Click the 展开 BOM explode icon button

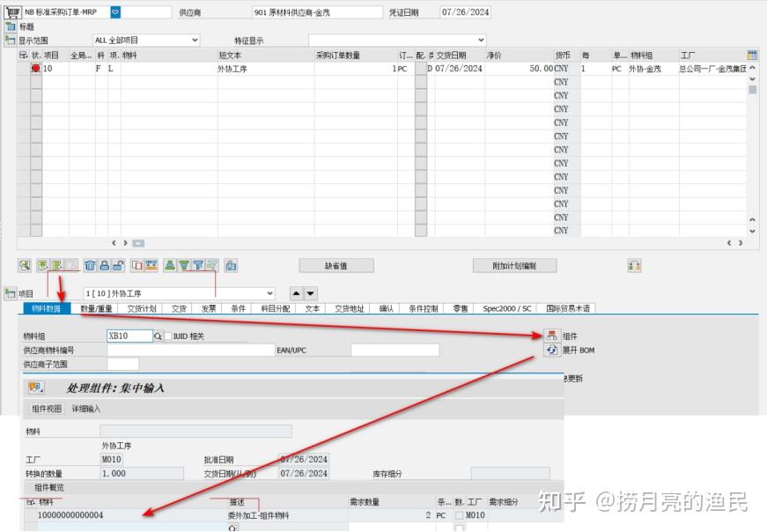(552, 350)
